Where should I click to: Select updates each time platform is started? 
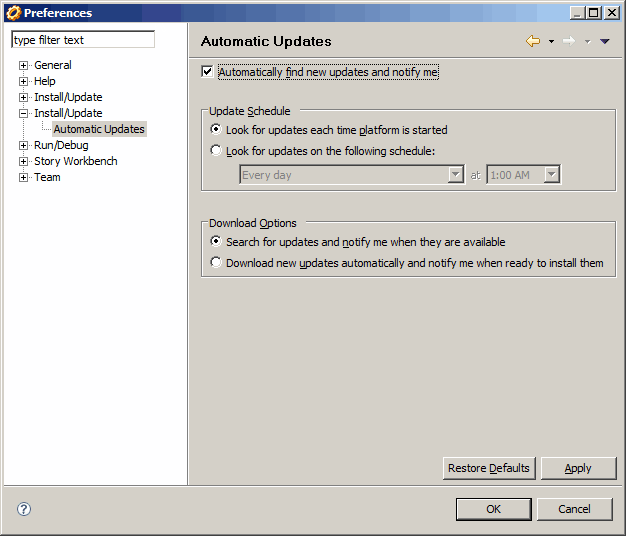(x=216, y=130)
